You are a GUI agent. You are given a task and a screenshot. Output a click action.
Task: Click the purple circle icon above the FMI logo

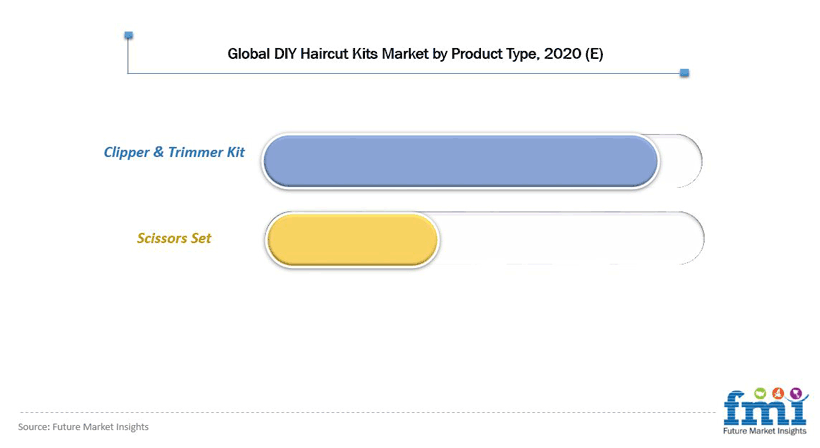[796, 393]
